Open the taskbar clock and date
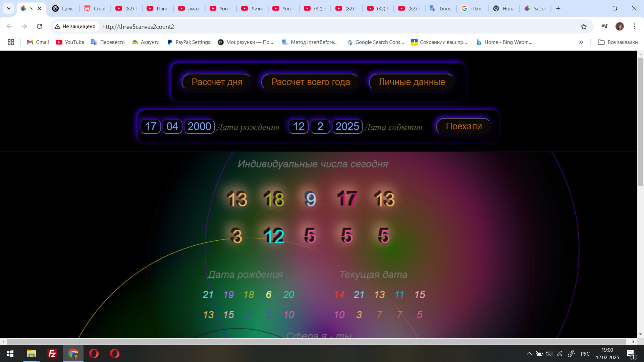Image resolution: width=644 pixels, height=362 pixels. tap(607, 354)
